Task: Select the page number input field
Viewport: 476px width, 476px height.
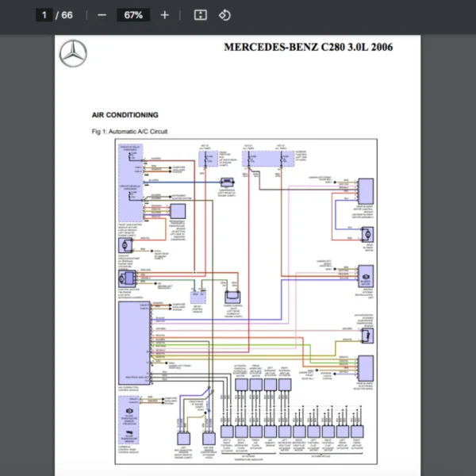Action: coord(44,15)
